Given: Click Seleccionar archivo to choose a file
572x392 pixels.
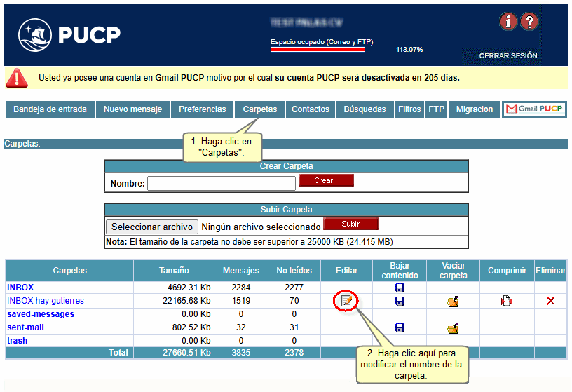Looking at the screenshot, I should coord(152,227).
